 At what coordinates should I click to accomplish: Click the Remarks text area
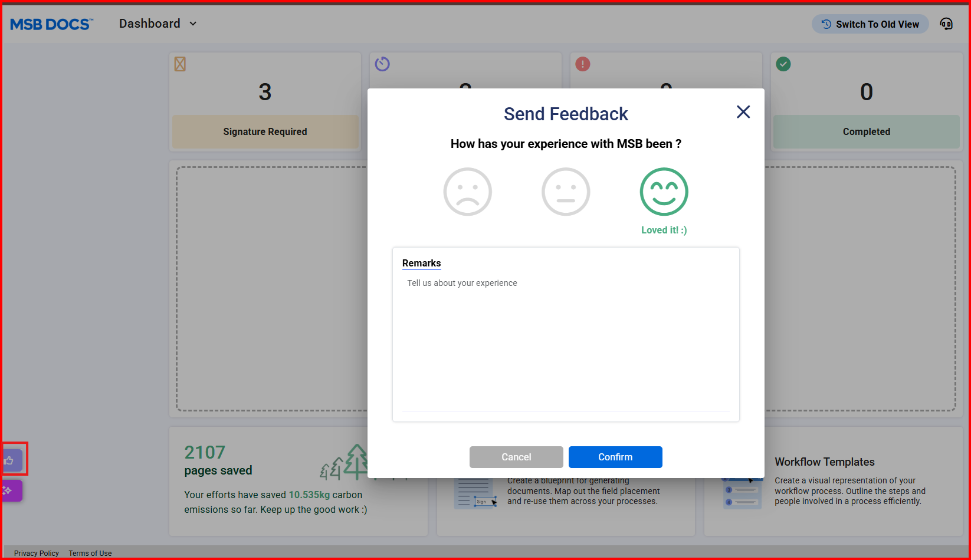(x=565, y=342)
